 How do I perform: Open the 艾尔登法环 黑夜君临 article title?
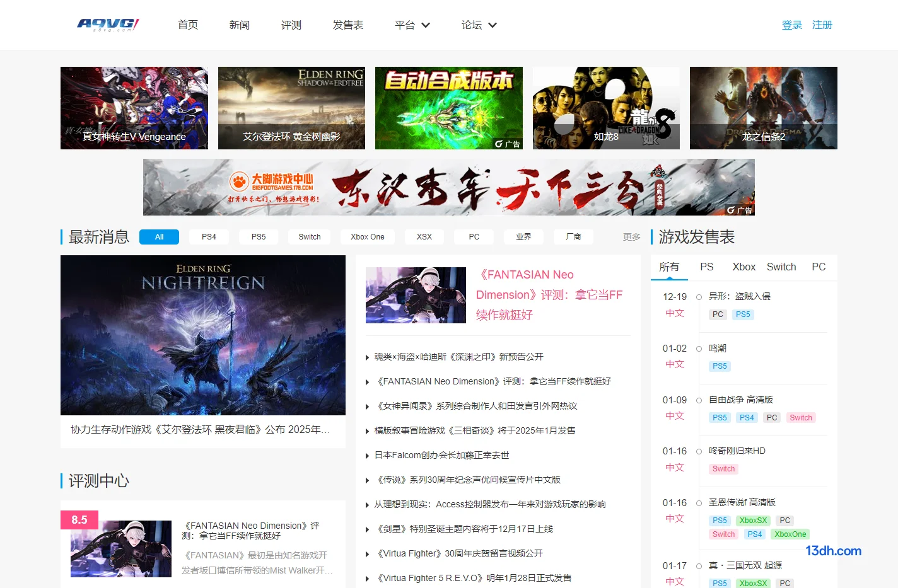201,430
